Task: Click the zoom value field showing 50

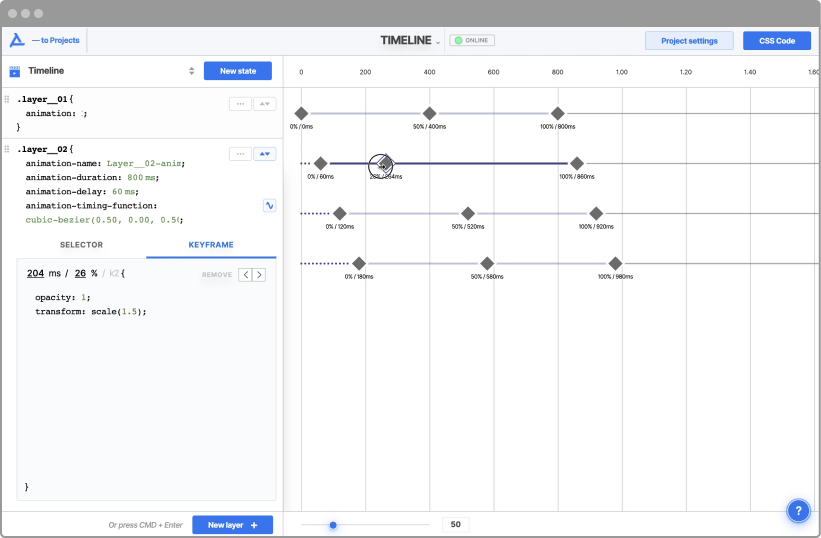Action: [x=456, y=524]
